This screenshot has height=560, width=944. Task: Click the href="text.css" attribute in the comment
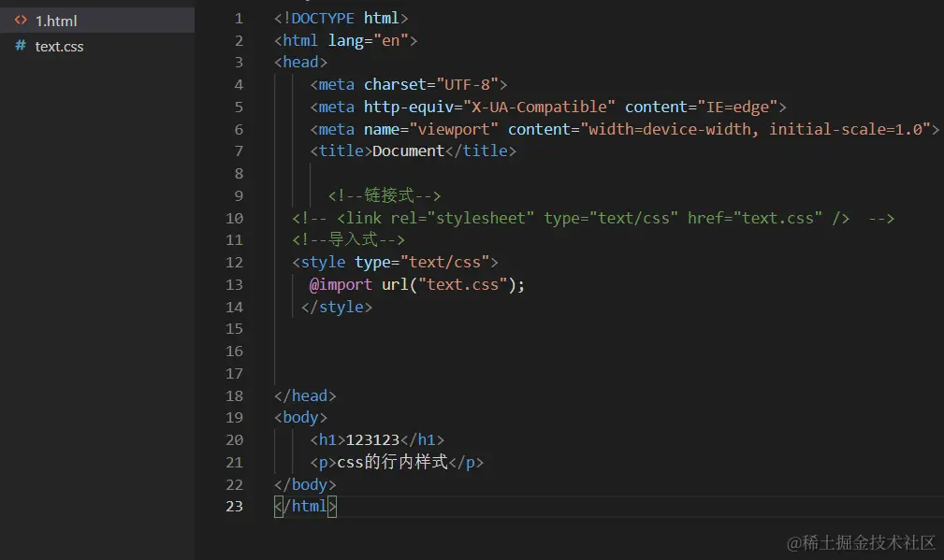click(755, 219)
